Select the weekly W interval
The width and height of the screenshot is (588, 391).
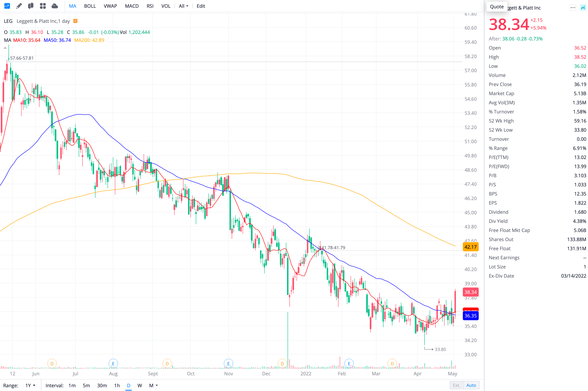click(140, 385)
